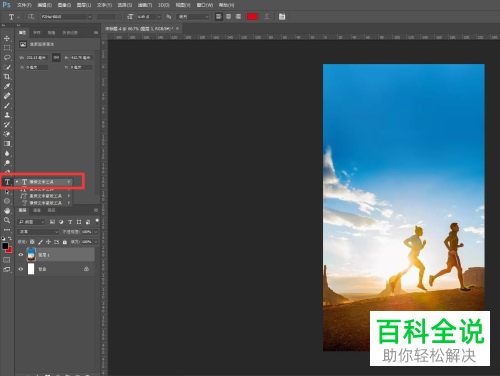This screenshot has height=376, width=500.
Task: Toggle pixel layer filter in Layers panel
Action: coord(52,222)
